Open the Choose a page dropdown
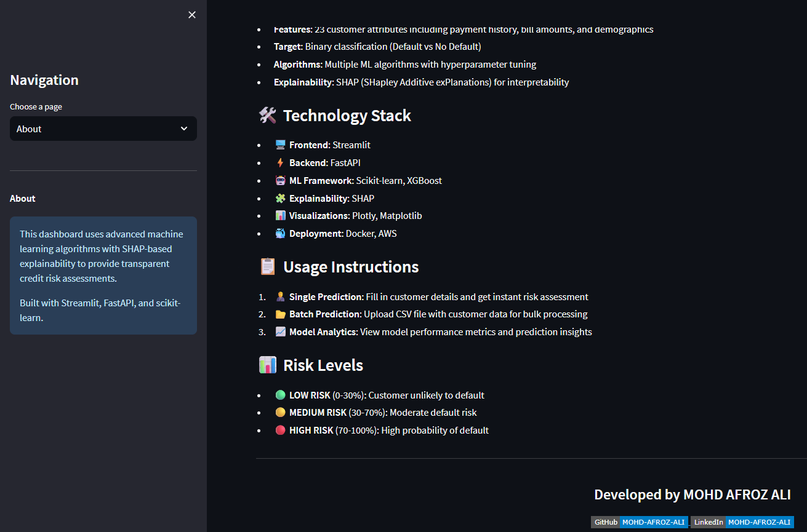Image resolution: width=807 pixels, height=532 pixels. (x=103, y=129)
